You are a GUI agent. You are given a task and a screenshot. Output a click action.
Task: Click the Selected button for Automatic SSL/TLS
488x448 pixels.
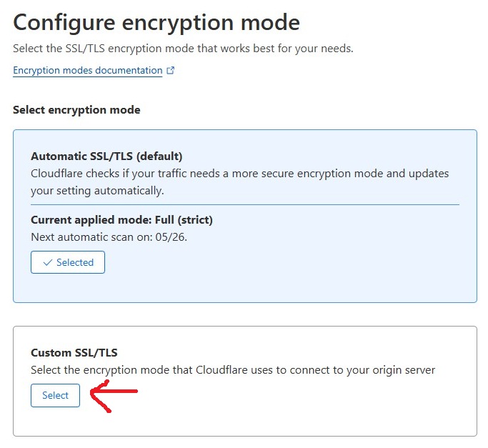(x=68, y=262)
